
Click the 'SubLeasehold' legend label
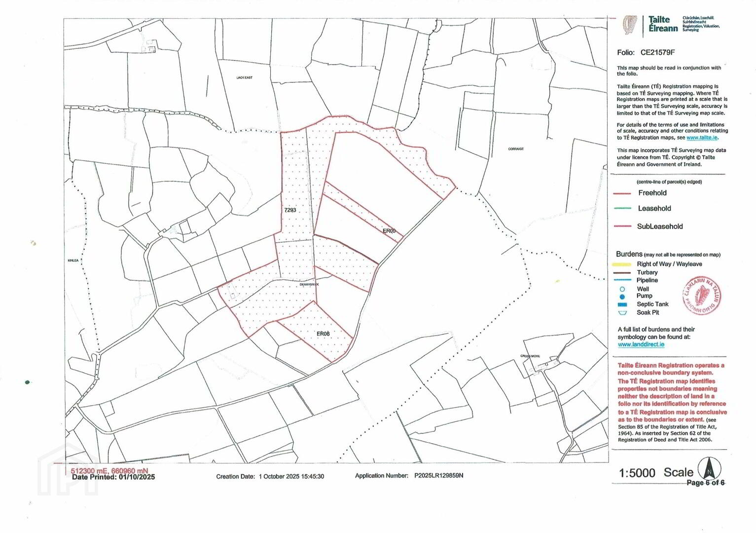[x=660, y=227]
